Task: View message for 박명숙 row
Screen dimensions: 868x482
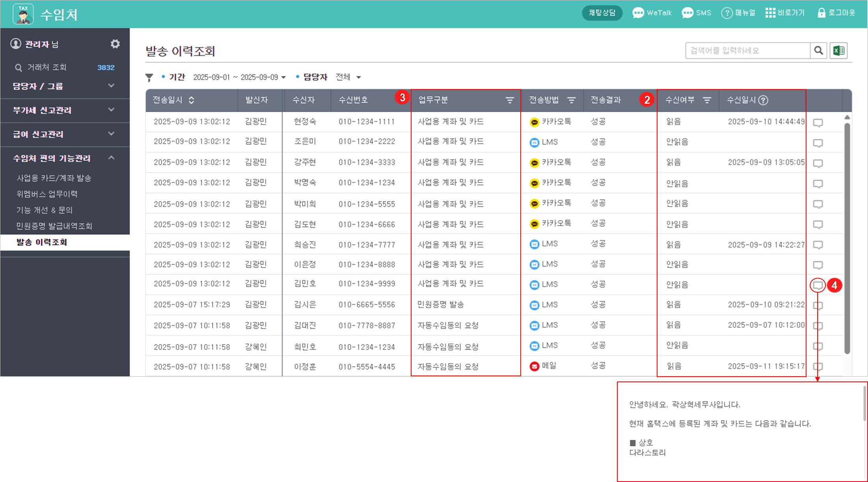Action: 818,184
